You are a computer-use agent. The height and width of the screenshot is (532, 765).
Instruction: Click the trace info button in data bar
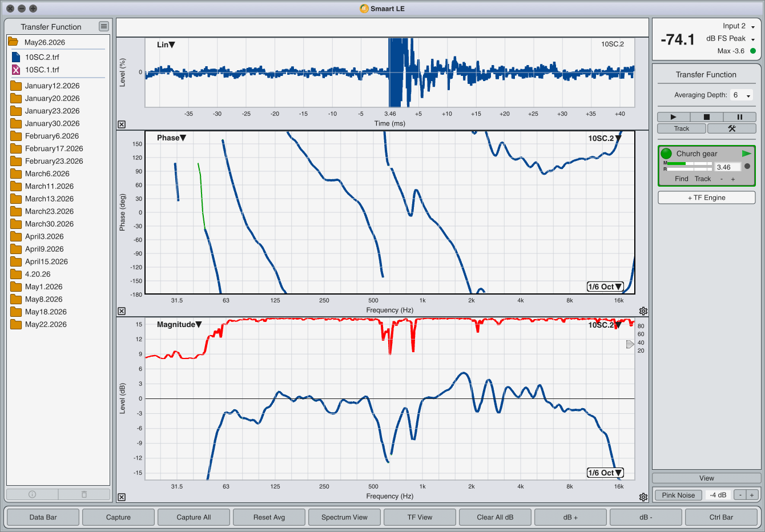point(32,494)
